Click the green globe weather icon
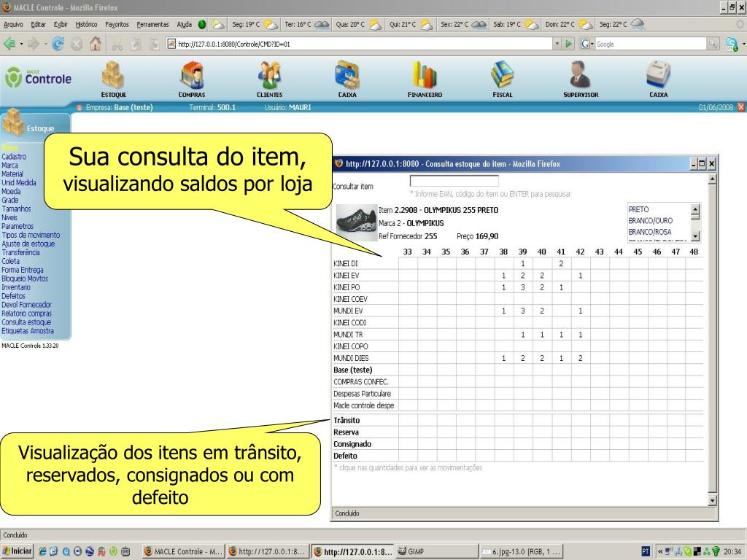Viewport: 747px width, 560px height. pyautogui.click(x=202, y=24)
